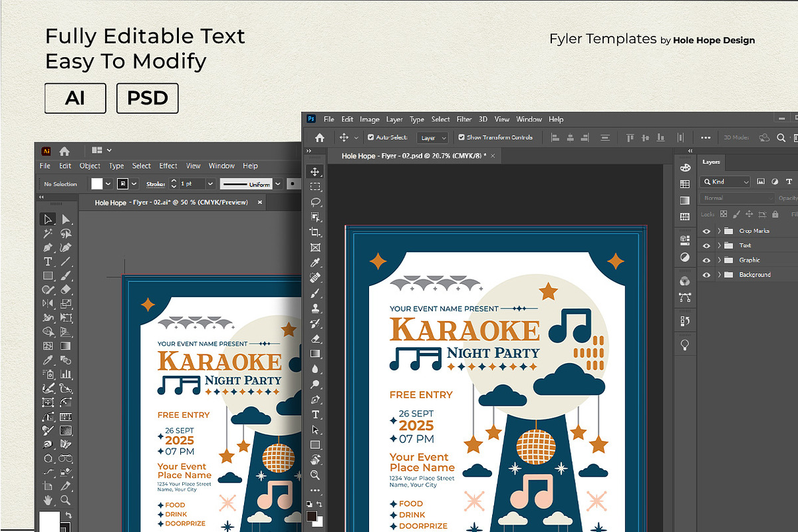This screenshot has width=798, height=532.
Task: Open Illustrator's Object menu
Action: (90, 166)
